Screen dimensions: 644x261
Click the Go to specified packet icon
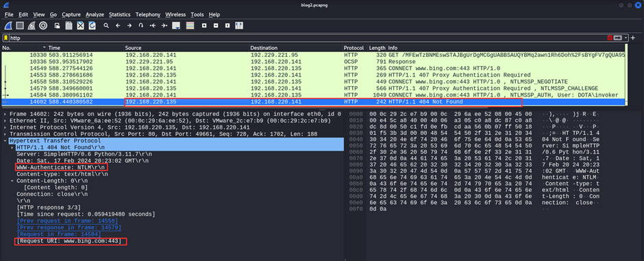pyautogui.click(x=141, y=25)
